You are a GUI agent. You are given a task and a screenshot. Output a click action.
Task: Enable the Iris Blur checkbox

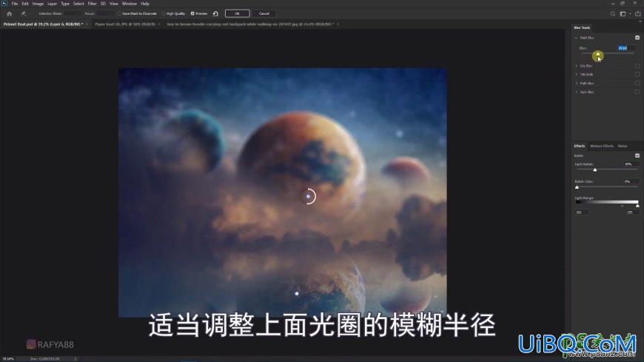point(637,66)
